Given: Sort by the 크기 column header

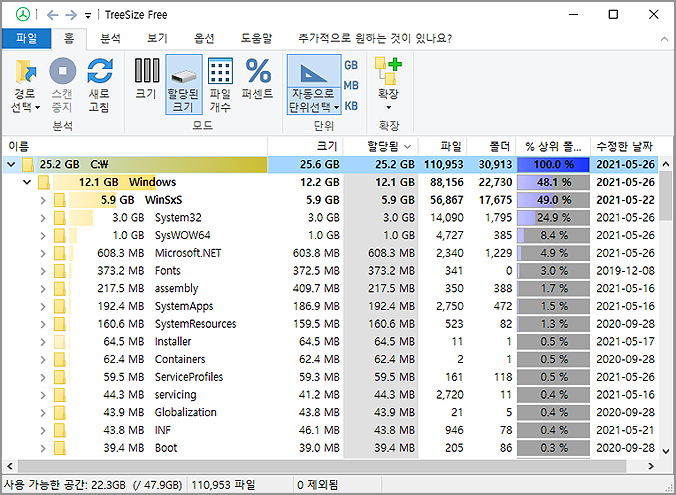Looking at the screenshot, I should 305,147.
